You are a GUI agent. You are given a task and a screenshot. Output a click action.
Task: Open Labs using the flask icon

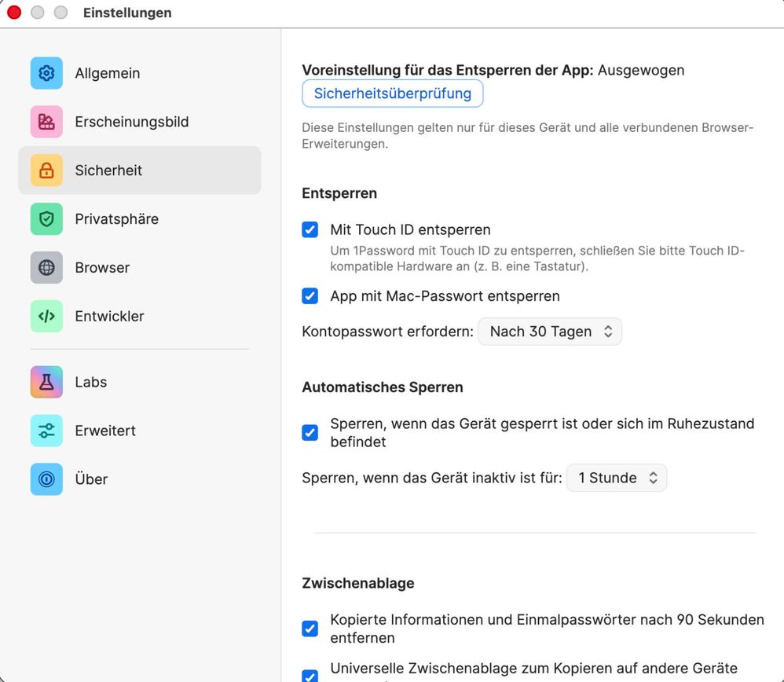point(46,383)
